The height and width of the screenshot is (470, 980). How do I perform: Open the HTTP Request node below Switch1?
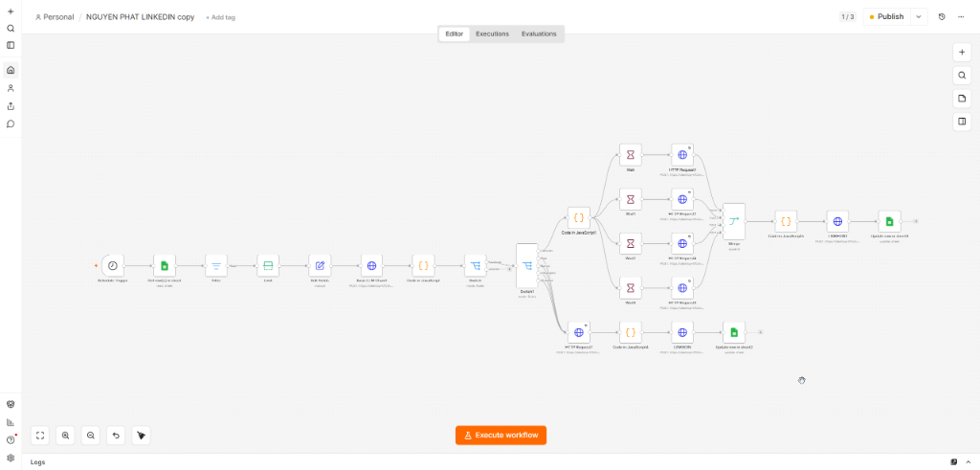579,332
